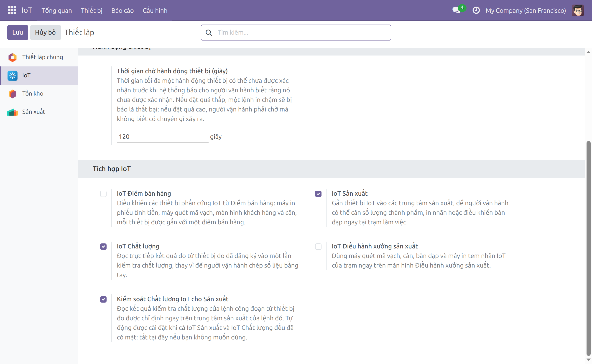Uncheck the IoT Chất lượng checkbox
Image resolution: width=592 pixels, height=364 pixels.
point(103,247)
